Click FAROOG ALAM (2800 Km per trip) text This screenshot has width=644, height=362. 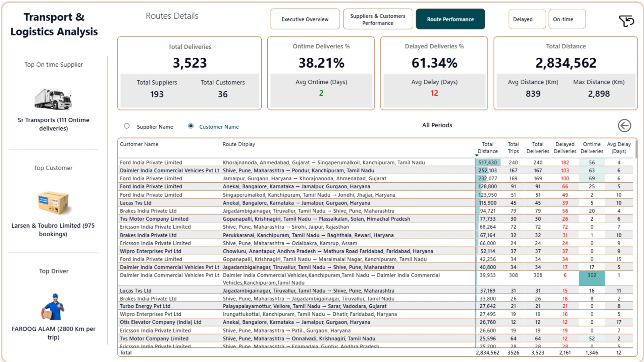pyautogui.click(x=53, y=333)
